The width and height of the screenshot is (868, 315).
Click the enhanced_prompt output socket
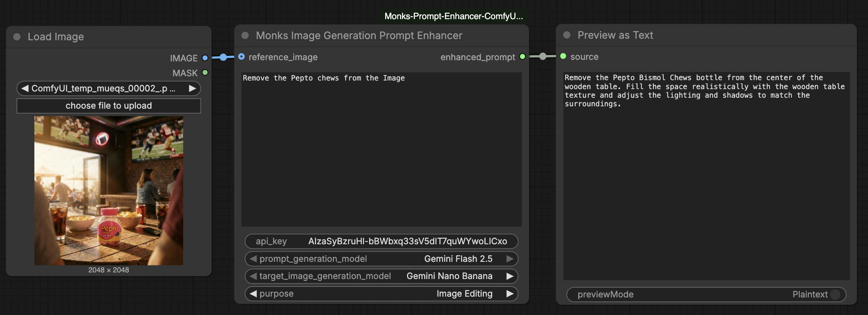pyautogui.click(x=522, y=57)
